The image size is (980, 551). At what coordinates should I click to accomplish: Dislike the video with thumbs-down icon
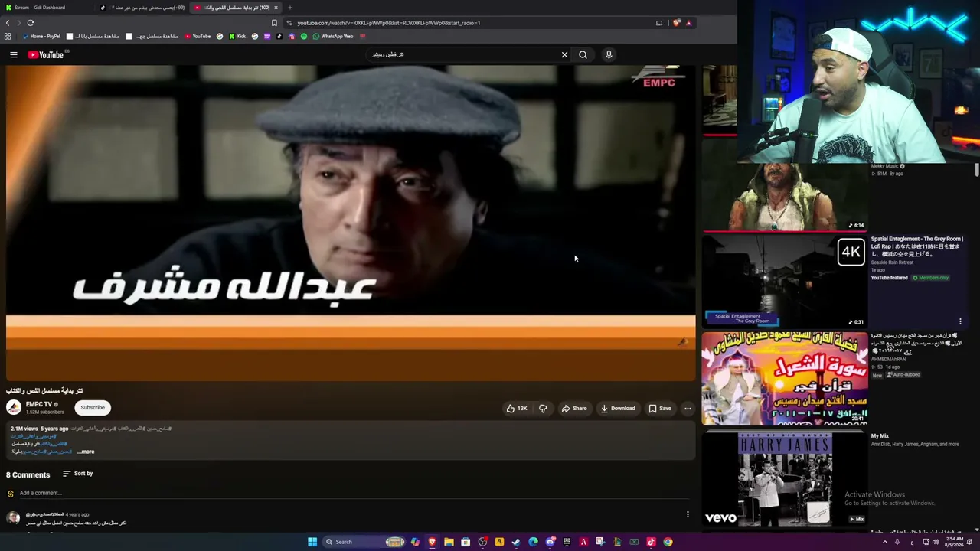click(x=543, y=408)
